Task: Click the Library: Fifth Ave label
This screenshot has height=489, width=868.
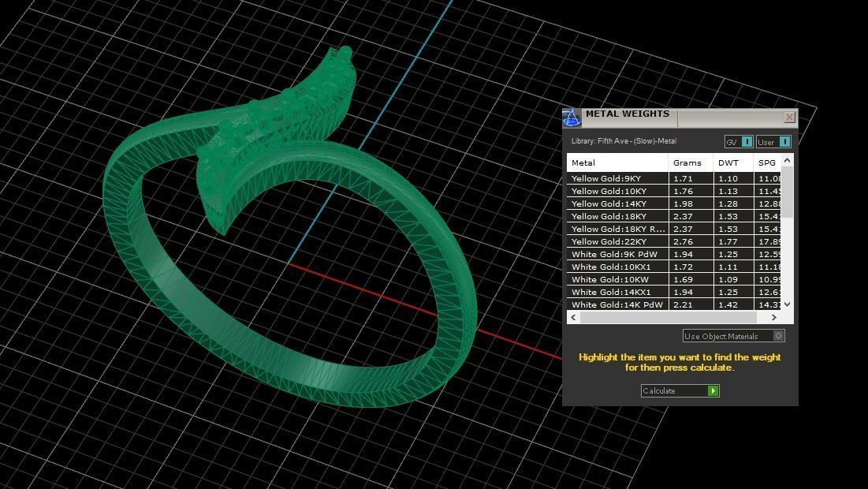Action: coord(624,141)
